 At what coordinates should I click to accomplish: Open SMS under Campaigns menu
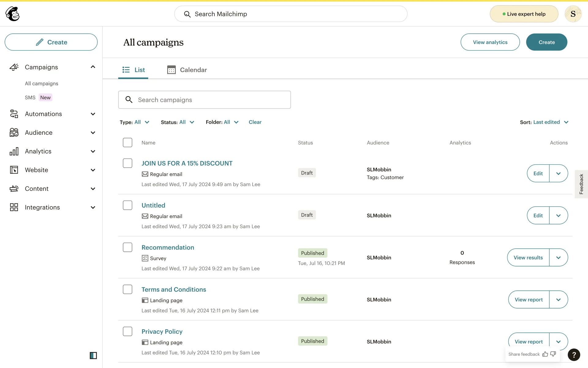point(30,98)
